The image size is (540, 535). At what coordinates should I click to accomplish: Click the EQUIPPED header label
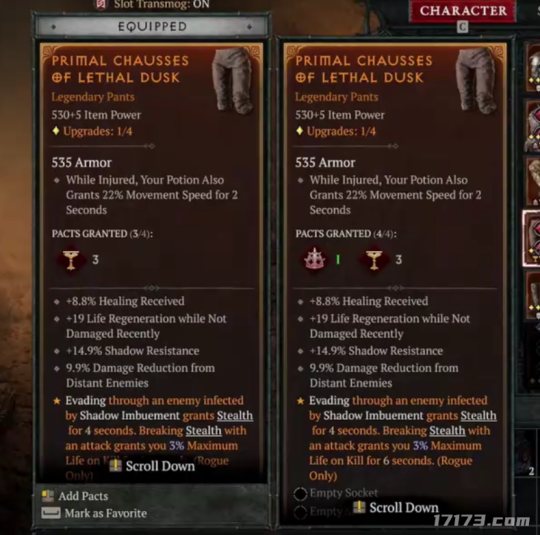[152, 27]
